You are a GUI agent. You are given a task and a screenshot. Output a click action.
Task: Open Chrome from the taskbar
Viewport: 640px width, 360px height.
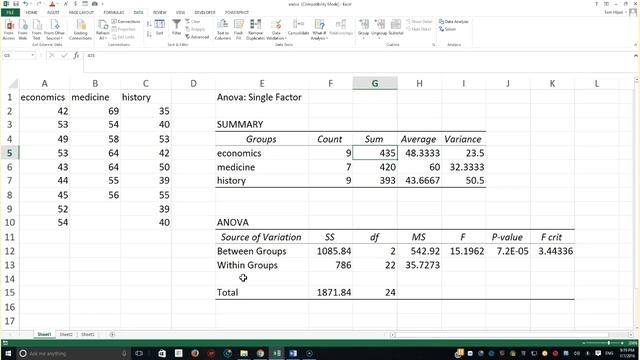point(260,353)
